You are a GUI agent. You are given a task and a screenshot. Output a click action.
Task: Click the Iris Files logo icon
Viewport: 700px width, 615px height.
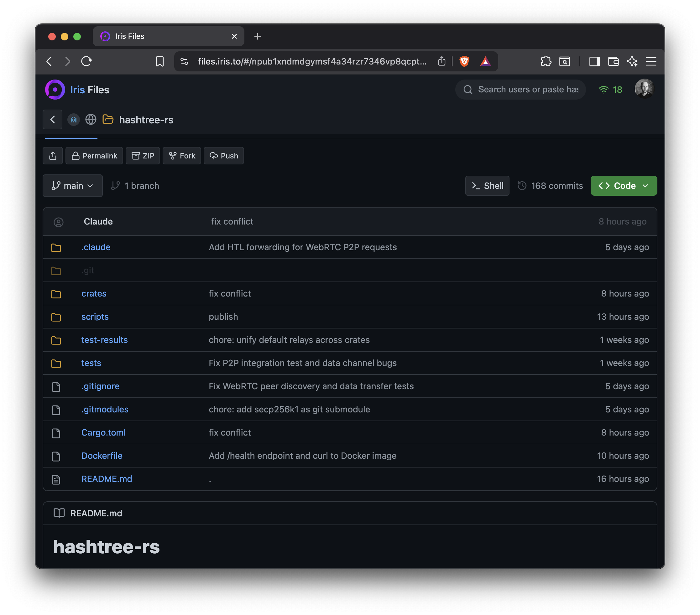[x=55, y=90]
